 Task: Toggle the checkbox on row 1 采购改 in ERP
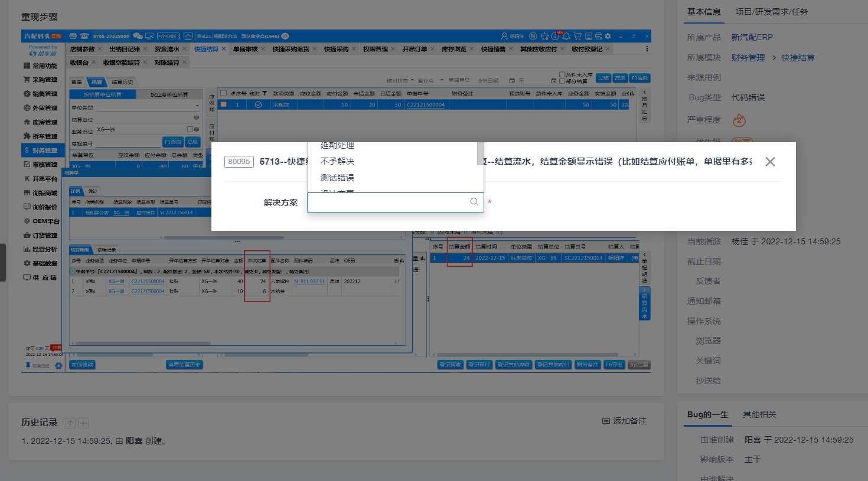[223, 104]
